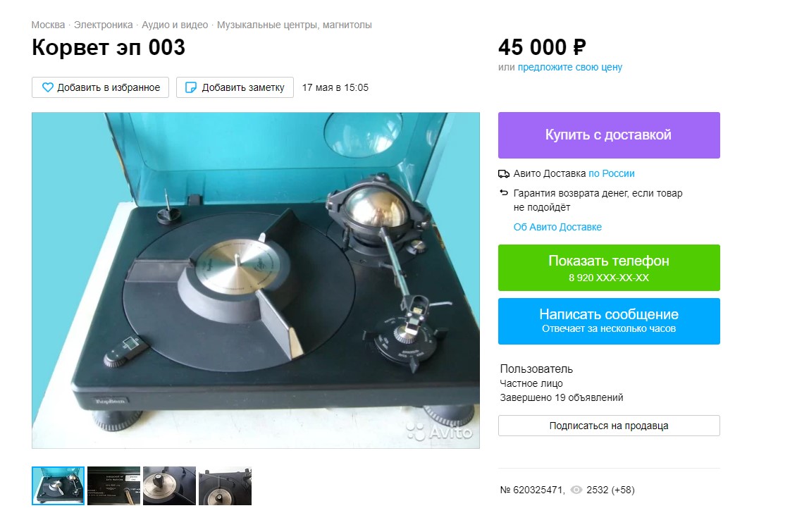The height and width of the screenshot is (532, 809).
Task: Open the main turntable photo
Action: (x=255, y=280)
